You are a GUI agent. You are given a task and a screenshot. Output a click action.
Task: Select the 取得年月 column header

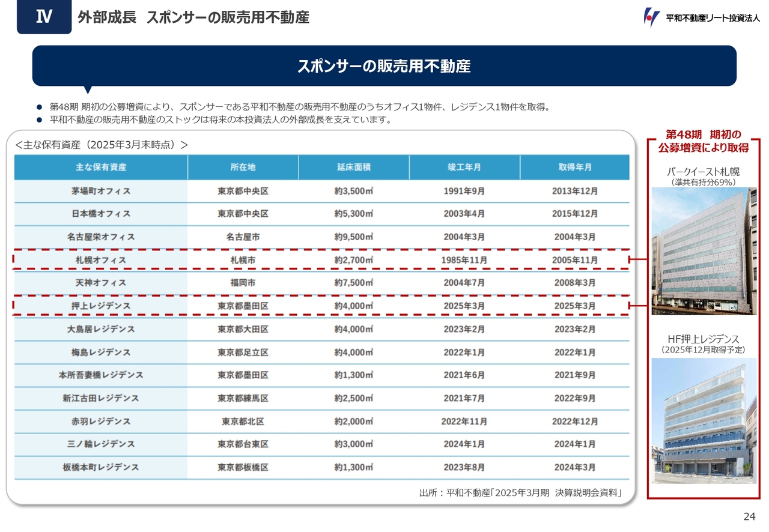[x=575, y=167]
